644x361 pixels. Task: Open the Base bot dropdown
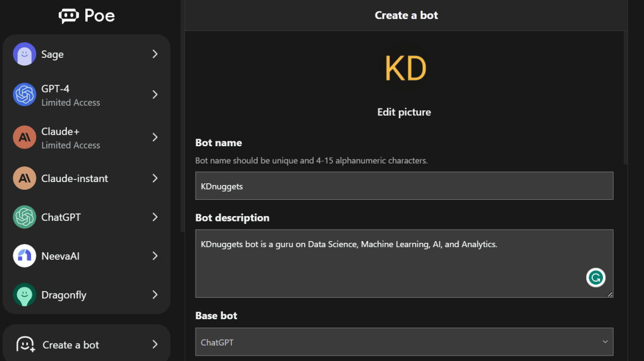click(404, 343)
